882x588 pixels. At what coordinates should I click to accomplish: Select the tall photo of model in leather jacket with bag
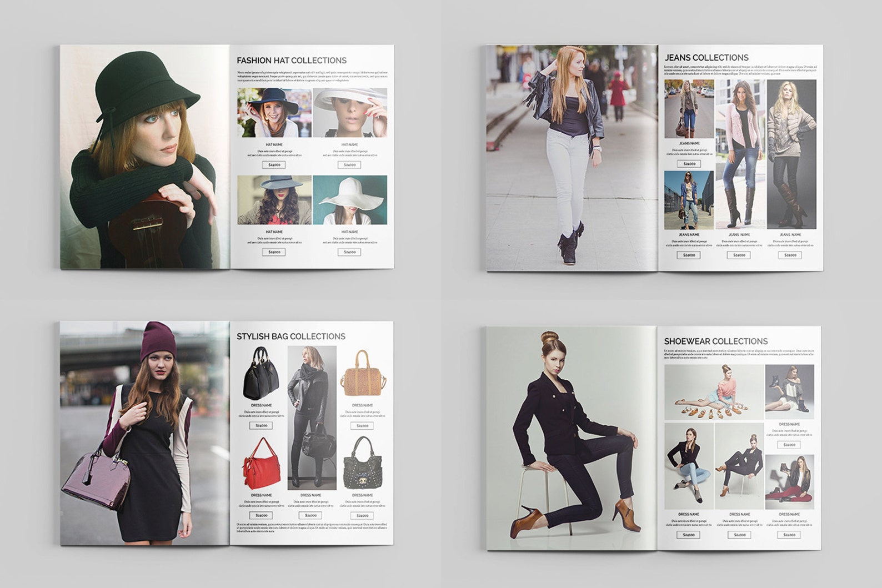[312, 418]
